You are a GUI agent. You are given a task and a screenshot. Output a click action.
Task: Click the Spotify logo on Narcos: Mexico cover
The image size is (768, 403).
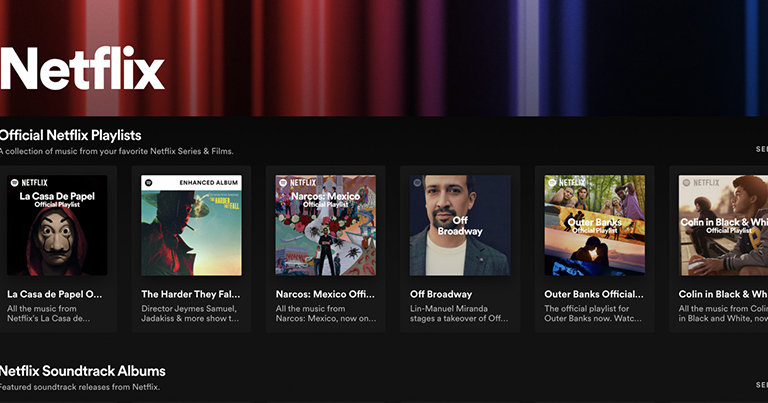(x=283, y=183)
